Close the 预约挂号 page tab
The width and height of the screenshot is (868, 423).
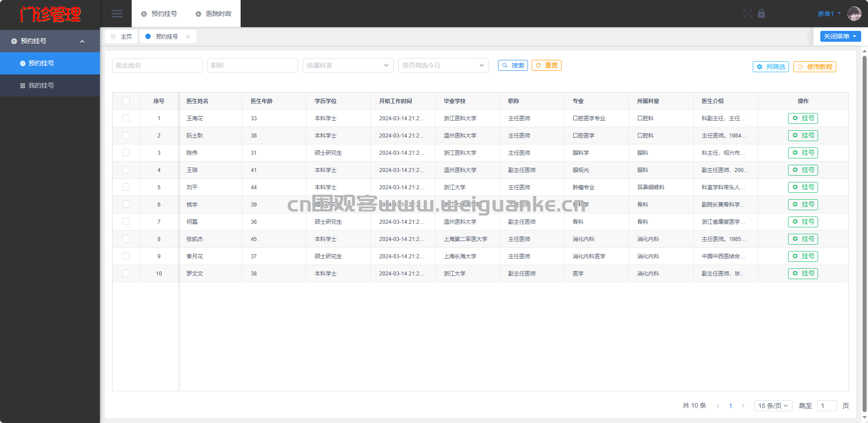coord(188,36)
